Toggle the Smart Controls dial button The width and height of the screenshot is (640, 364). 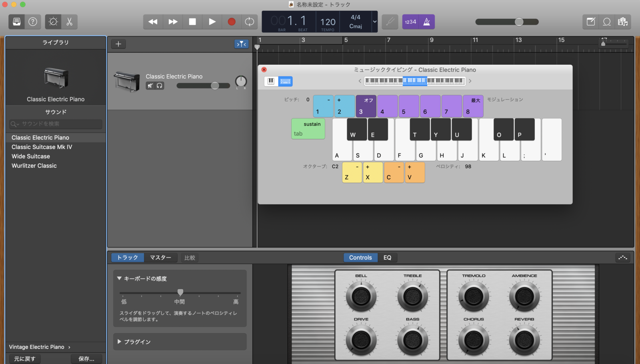pos(53,22)
